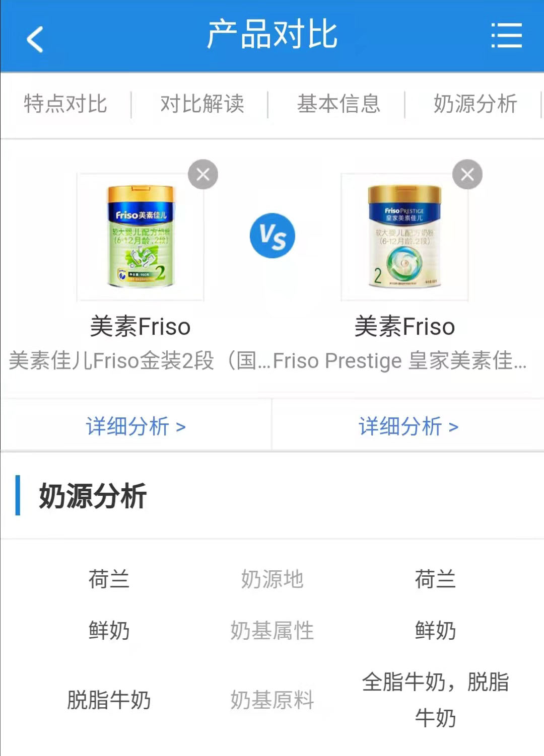This screenshot has height=756, width=544.
Task: Tap the 产品对比 page title
Action: pyautogui.click(x=272, y=34)
